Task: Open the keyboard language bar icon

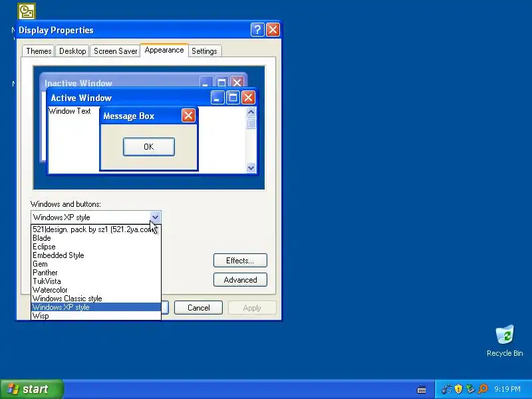Action: point(422,390)
